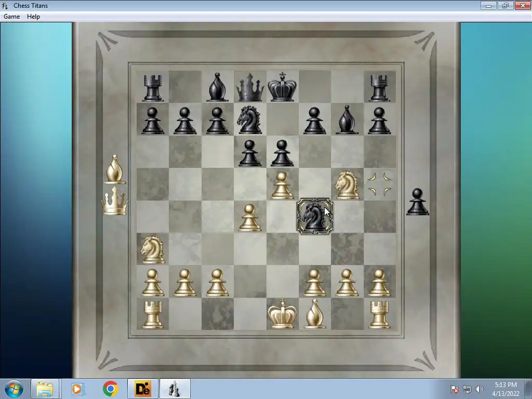The image size is (532, 399).
Task: Select the black bishop on g7
Action: (347, 119)
